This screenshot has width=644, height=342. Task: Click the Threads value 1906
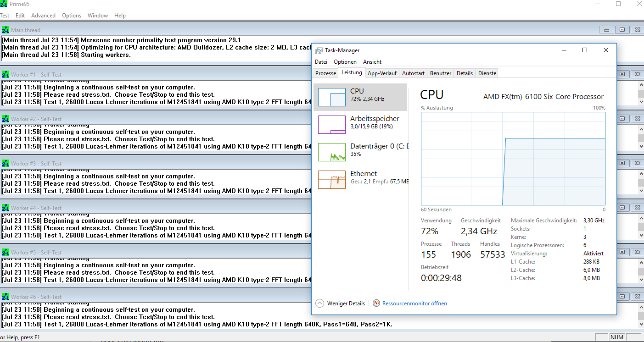click(x=461, y=254)
